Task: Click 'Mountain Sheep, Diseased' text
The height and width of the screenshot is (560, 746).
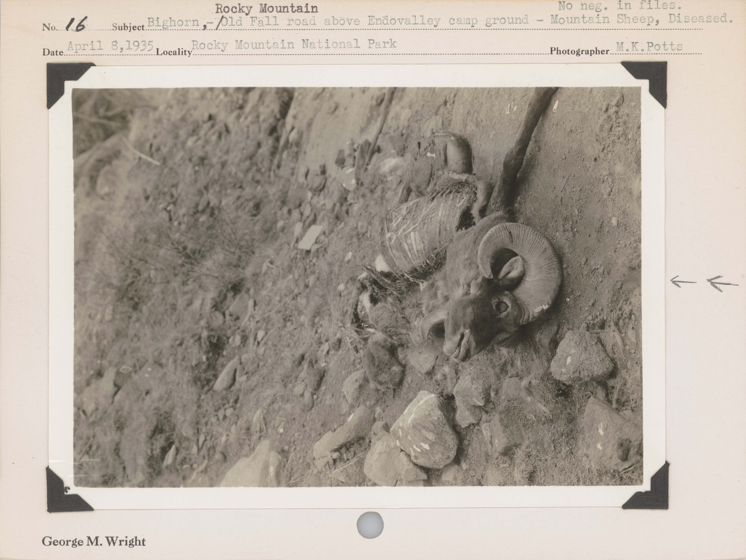Action: [641, 19]
